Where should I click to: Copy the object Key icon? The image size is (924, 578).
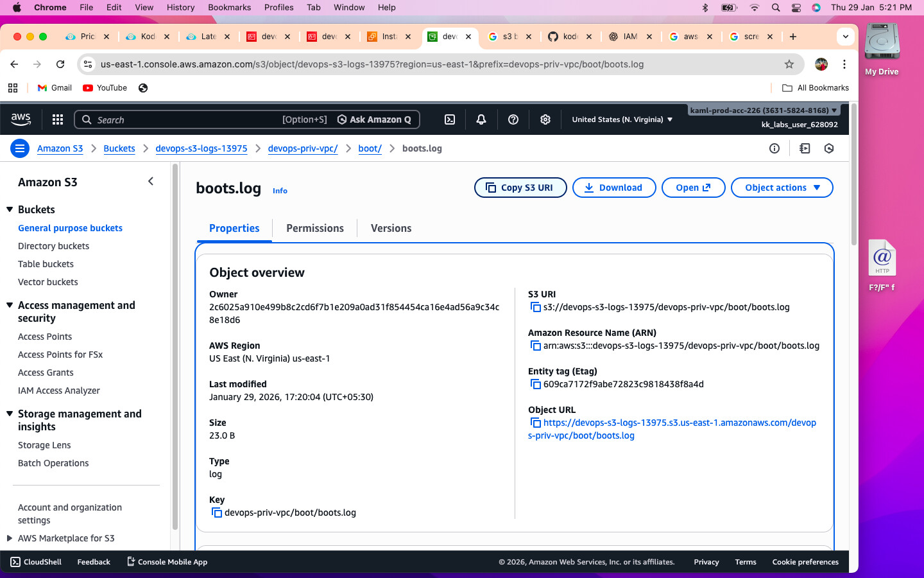[217, 512]
